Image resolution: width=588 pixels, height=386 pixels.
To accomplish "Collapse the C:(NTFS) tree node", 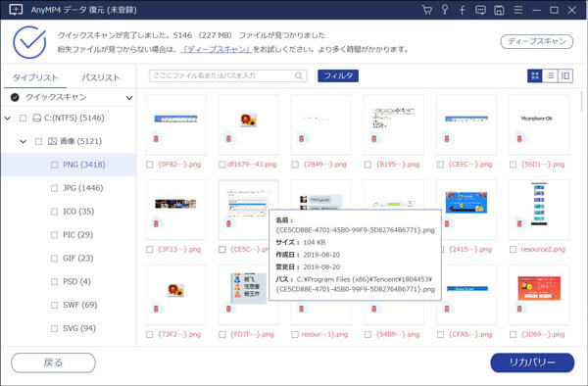I will point(8,118).
